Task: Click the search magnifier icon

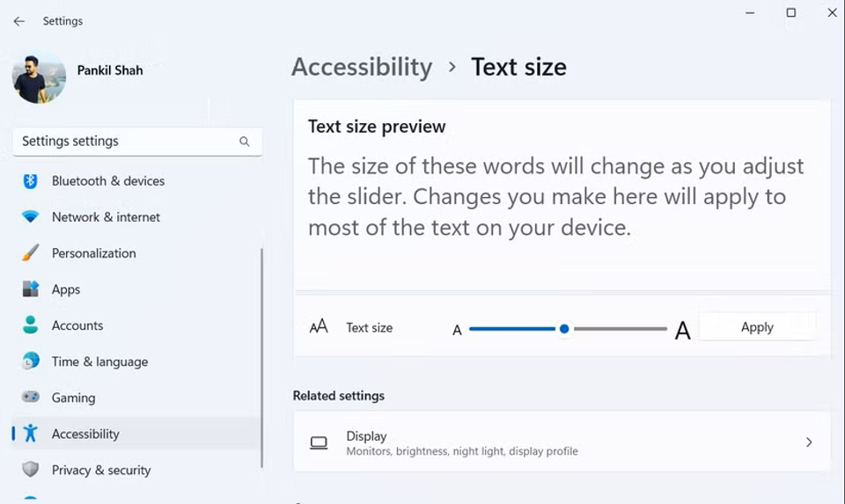Action: coord(245,142)
